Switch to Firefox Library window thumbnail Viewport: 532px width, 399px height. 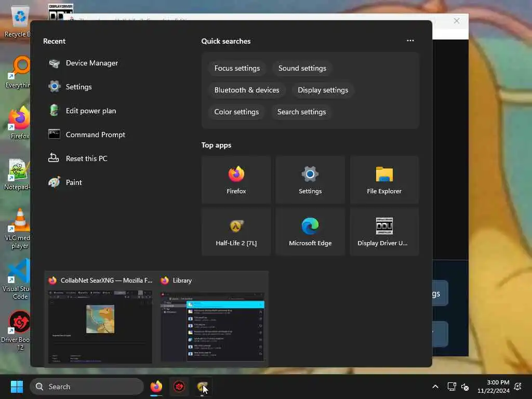(x=212, y=320)
